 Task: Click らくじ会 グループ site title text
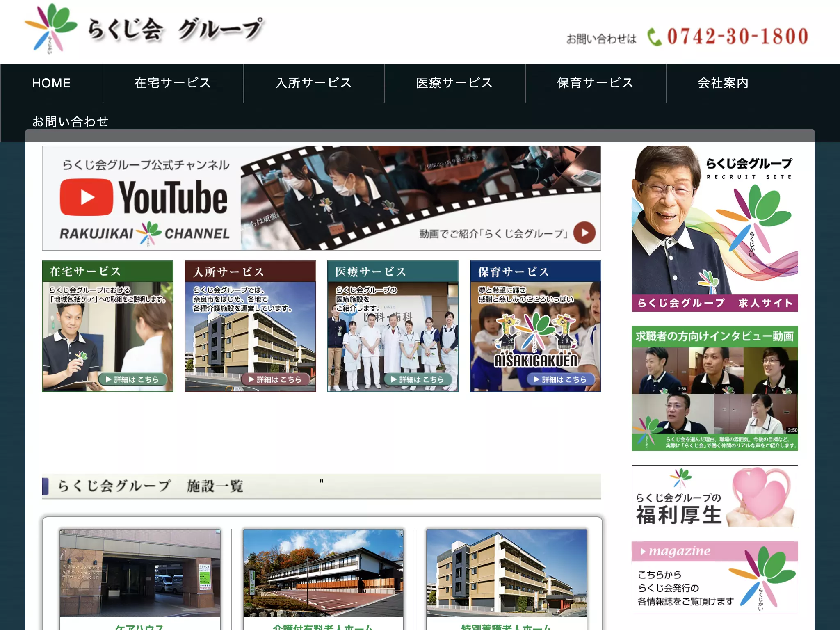[x=176, y=30]
